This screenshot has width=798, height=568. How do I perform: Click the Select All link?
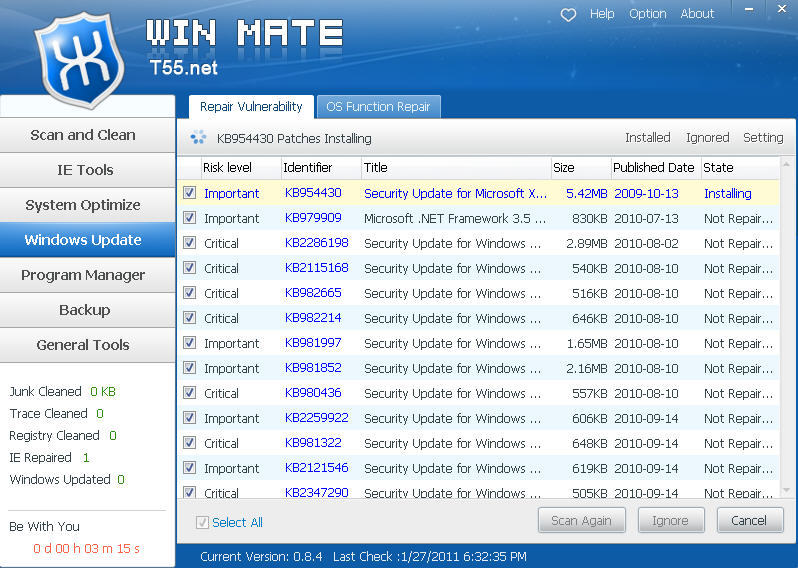click(237, 522)
